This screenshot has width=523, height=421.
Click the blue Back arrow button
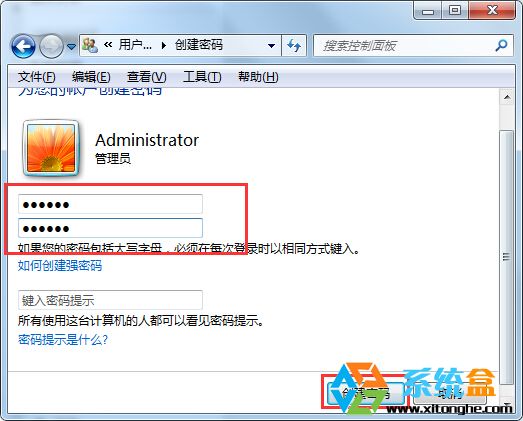point(23,46)
